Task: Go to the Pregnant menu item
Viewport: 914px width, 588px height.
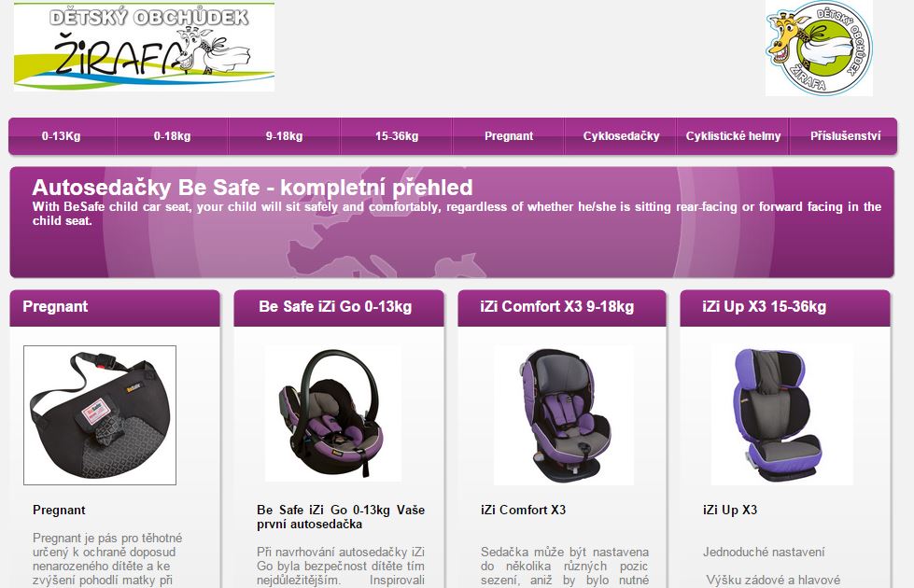Action: (x=508, y=136)
